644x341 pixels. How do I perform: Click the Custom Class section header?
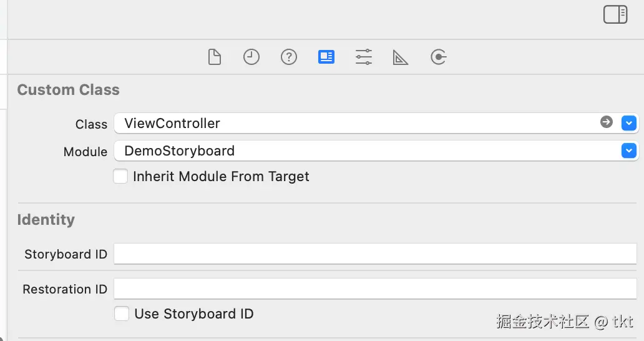click(68, 90)
